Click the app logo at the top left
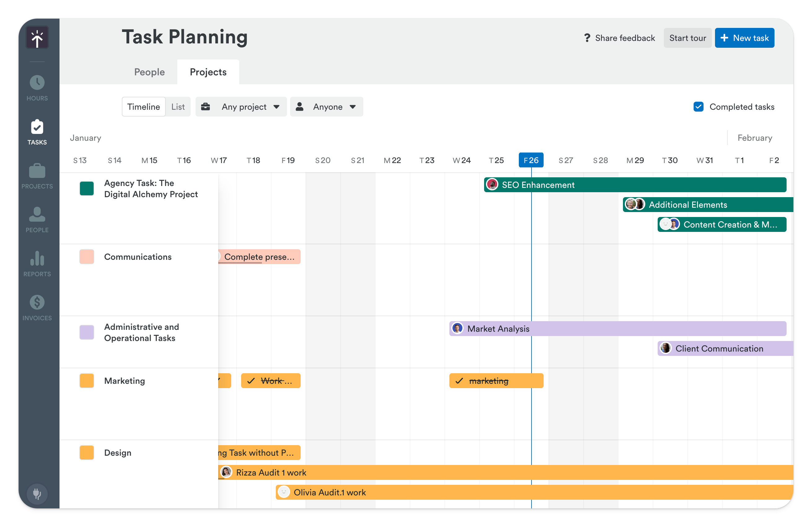812x527 pixels. [37, 37]
